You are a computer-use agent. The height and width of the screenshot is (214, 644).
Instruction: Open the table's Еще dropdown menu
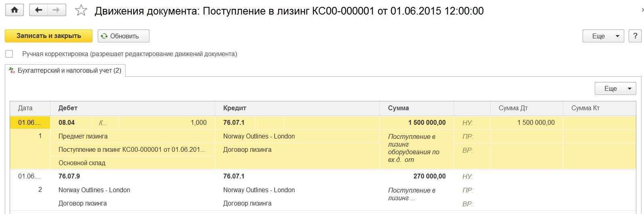615,88
